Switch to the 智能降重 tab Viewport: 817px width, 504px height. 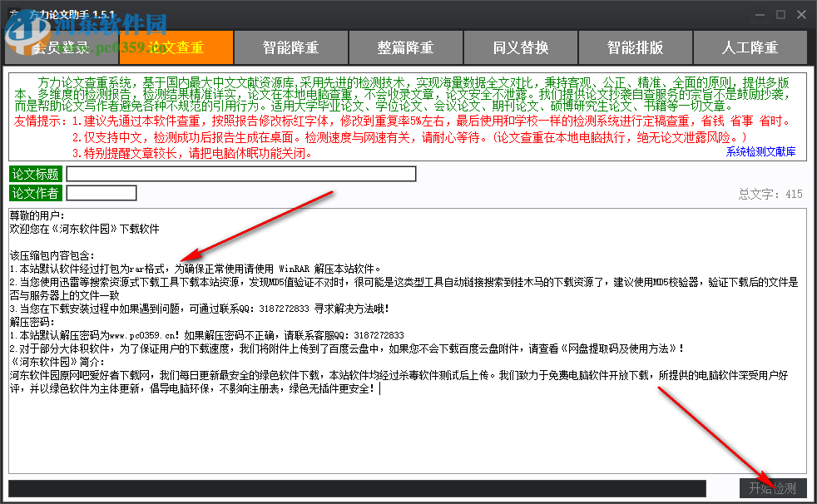point(290,47)
